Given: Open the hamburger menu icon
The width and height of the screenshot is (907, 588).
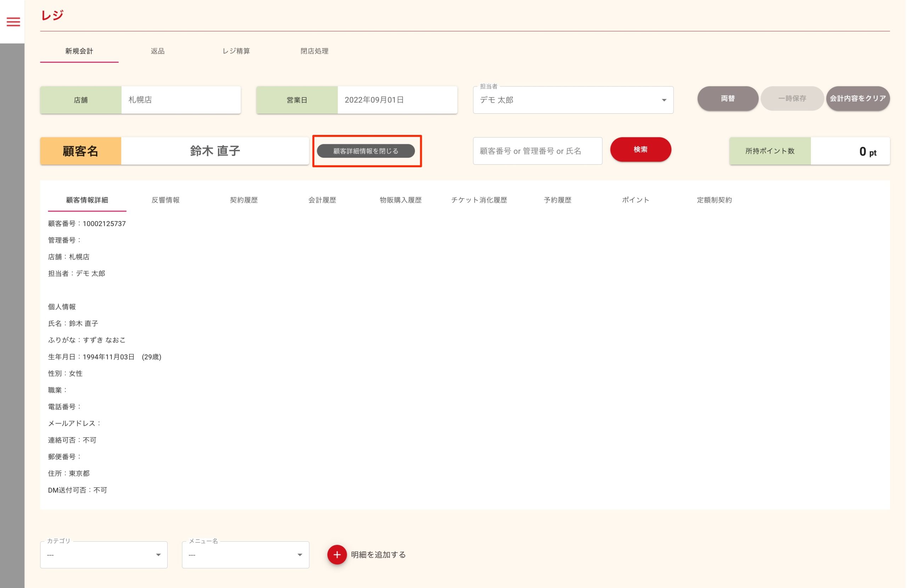Looking at the screenshot, I should click(x=13, y=22).
